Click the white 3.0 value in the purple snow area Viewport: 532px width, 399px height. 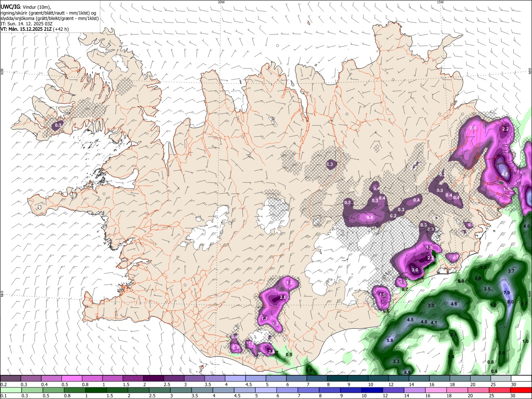(x=415, y=270)
